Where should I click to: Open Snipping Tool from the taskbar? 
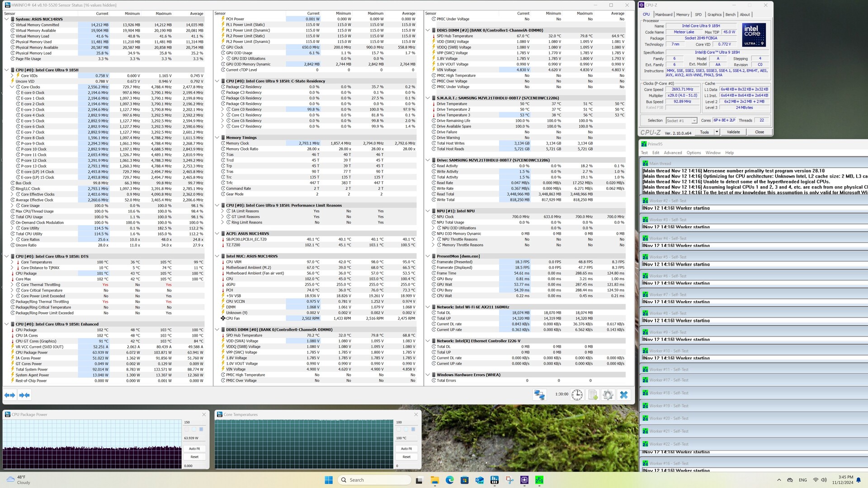coord(509,480)
